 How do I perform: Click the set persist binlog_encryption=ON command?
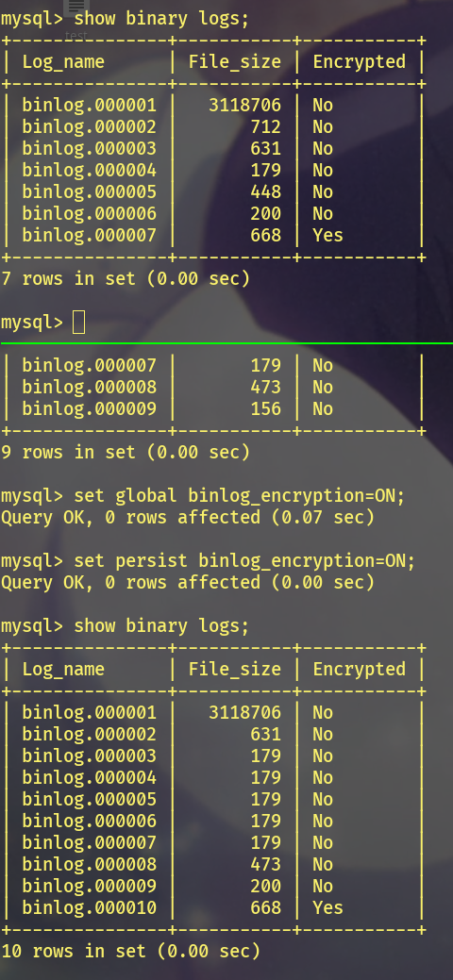(x=244, y=561)
